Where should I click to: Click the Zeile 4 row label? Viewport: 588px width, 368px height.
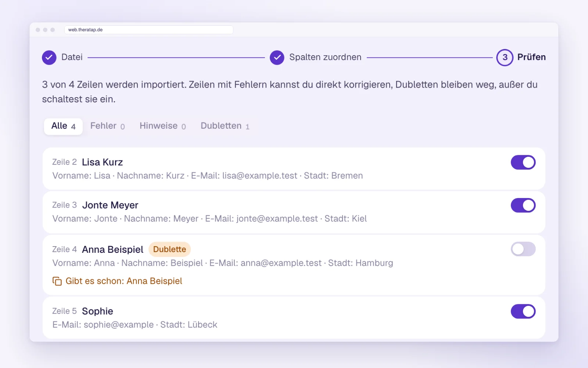click(x=64, y=250)
